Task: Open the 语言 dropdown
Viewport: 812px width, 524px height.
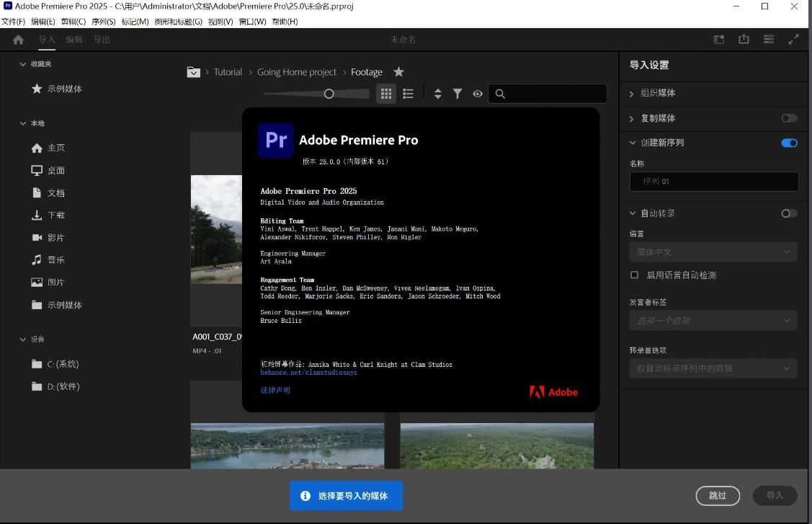Action: (x=713, y=252)
